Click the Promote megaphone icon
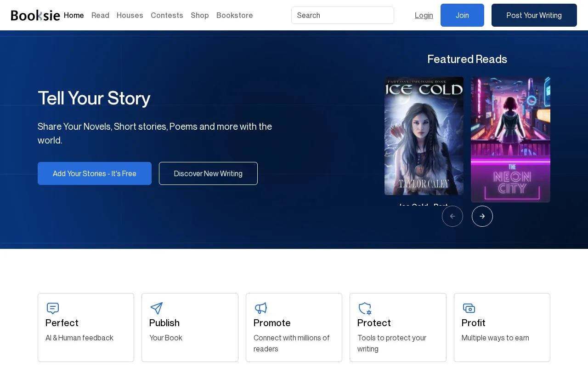Viewport: 588px width, 368px height. pos(260,308)
